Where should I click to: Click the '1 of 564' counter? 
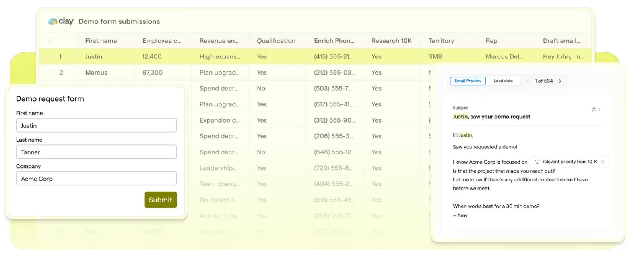pos(544,81)
